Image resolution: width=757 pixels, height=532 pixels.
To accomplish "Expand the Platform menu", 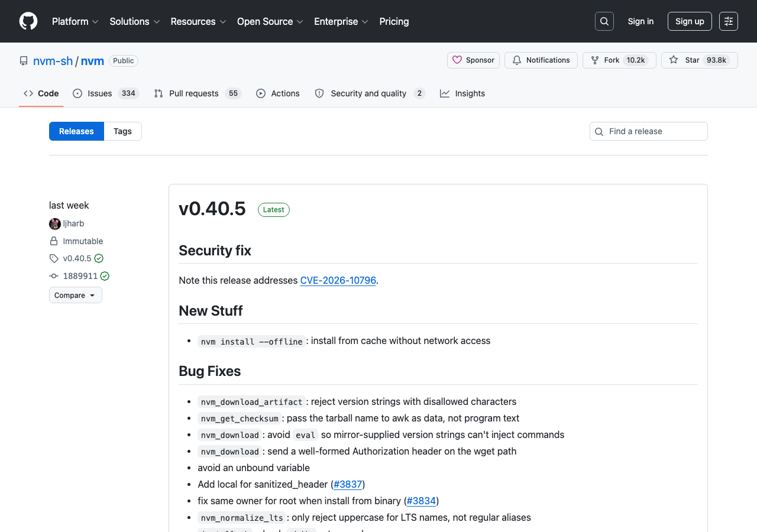I will point(75,21).
